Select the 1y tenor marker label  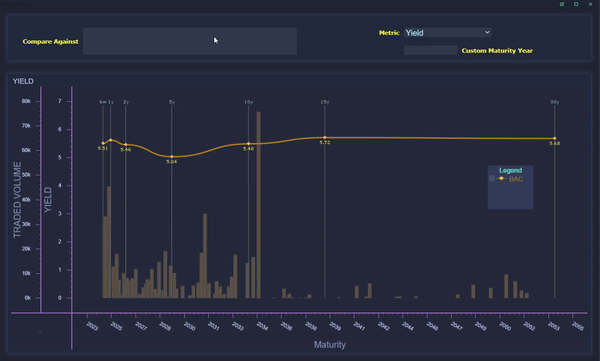(x=111, y=102)
